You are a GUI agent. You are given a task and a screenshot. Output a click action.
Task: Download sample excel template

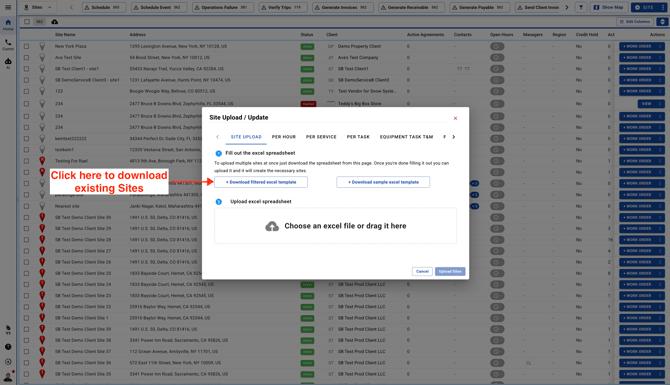click(383, 182)
